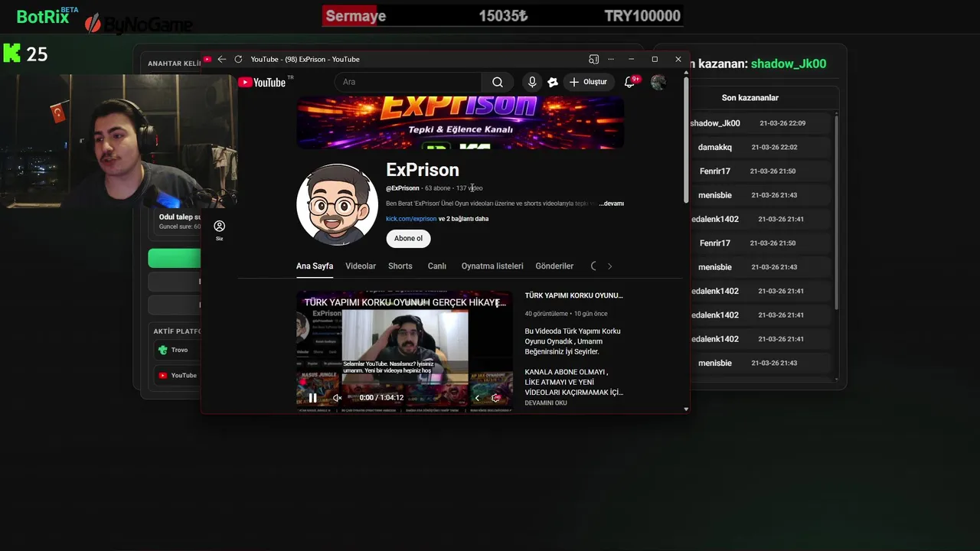Switch to the Canlı tab
Screen dimensions: 980x551
tap(437, 266)
